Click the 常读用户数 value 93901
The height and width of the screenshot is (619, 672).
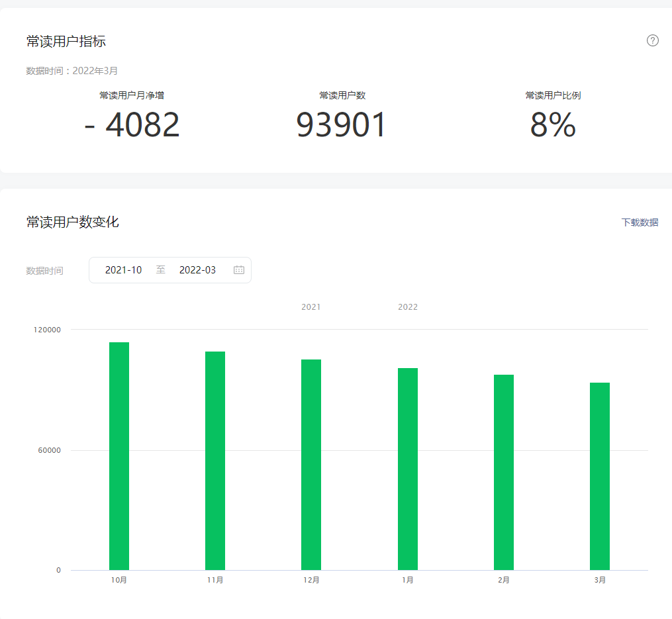(342, 125)
